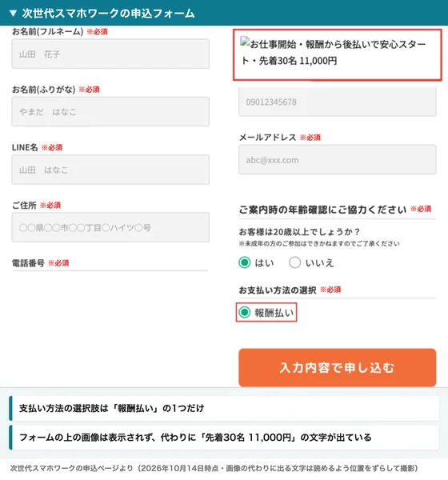Click the ご案内時の年齢確認にご協力ください heading
The height and width of the screenshot is (480, 448).
[322, 210]
